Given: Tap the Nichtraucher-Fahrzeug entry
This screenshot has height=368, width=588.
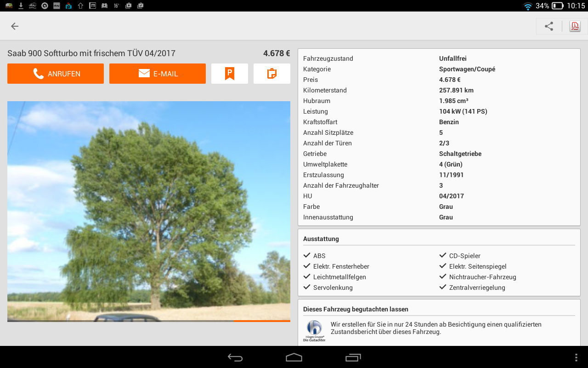Looking at the screenshot, I should [478, 277].
